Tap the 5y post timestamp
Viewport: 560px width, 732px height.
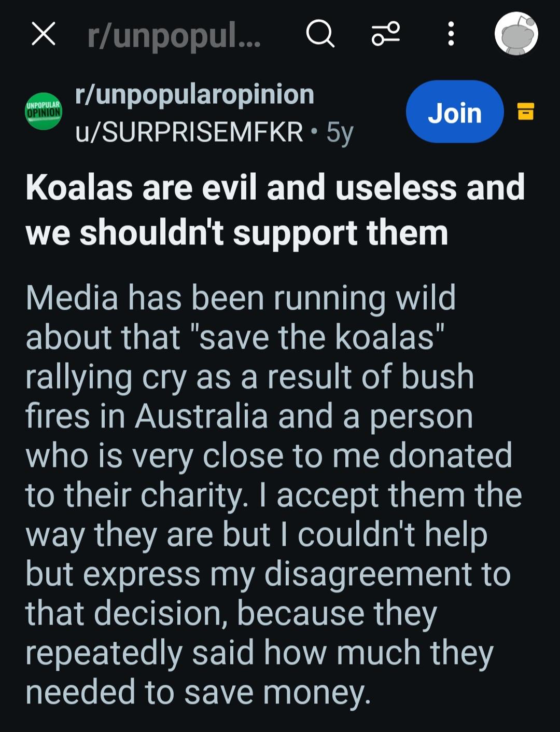pos(340,133)
